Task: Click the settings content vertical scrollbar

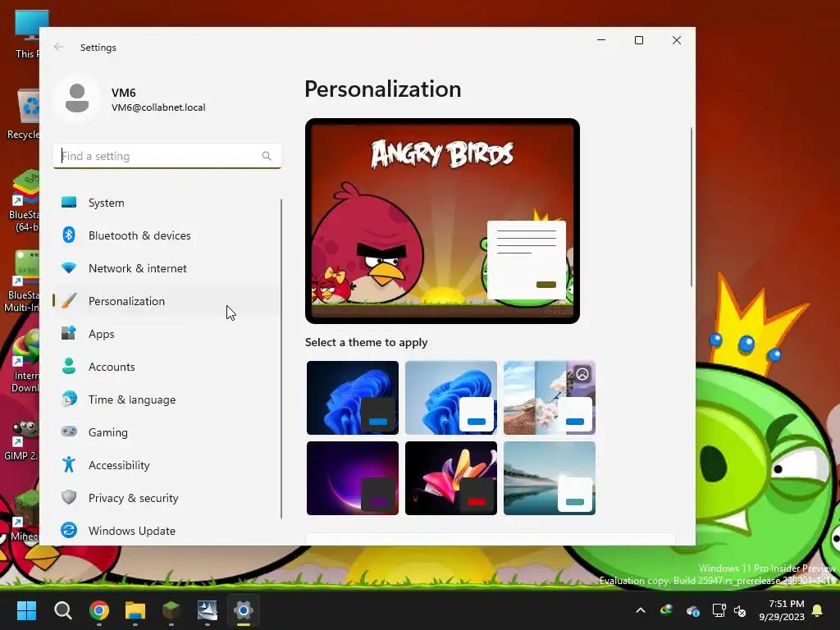Action: 691,208
